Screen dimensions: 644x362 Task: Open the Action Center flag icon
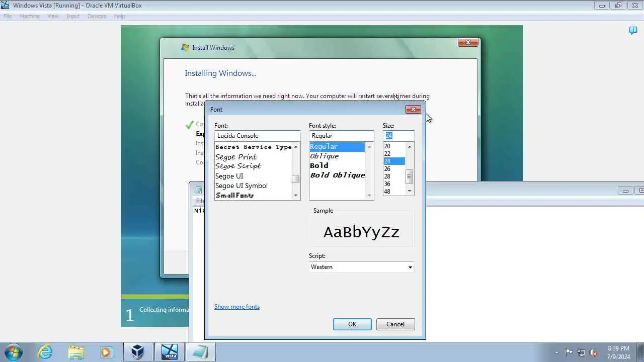569,352
